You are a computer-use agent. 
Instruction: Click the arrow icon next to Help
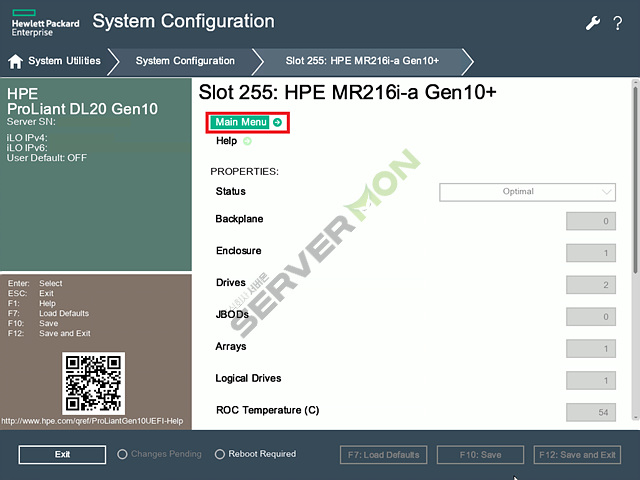247,141
